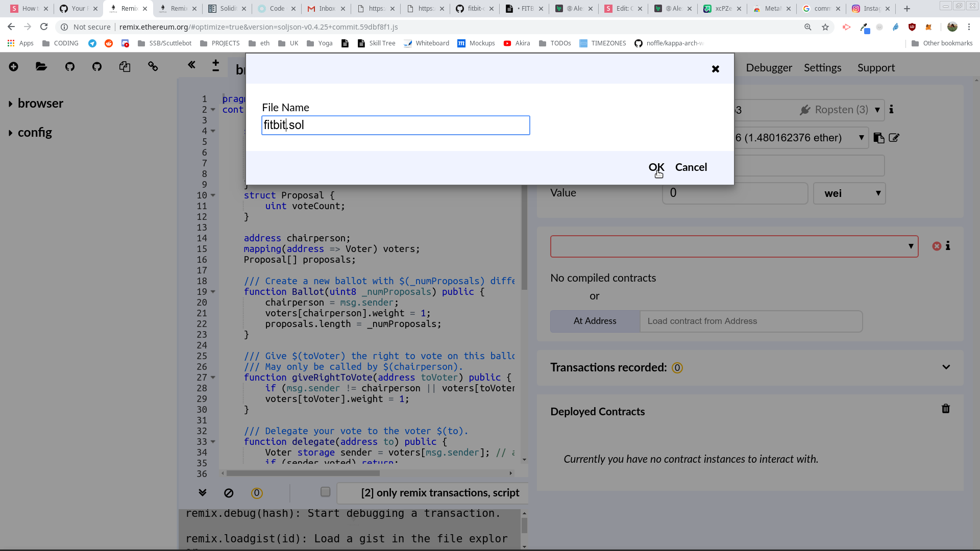980x551 pixels.
Task: Switch to the Debugger tab
Action: tap(769, 68)
